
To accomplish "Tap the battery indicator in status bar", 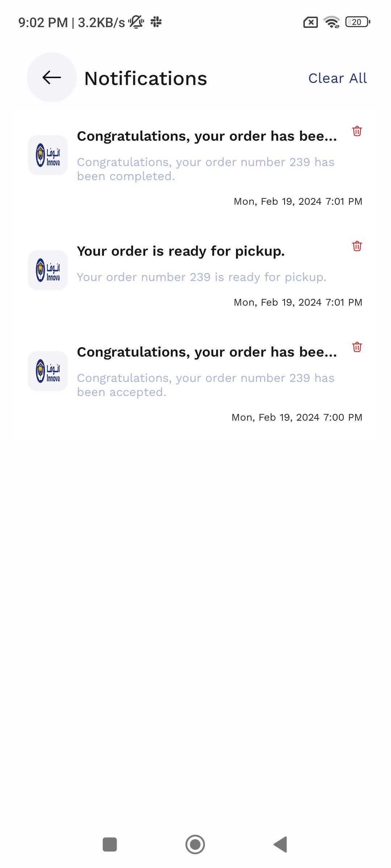I will coord(357,22).
